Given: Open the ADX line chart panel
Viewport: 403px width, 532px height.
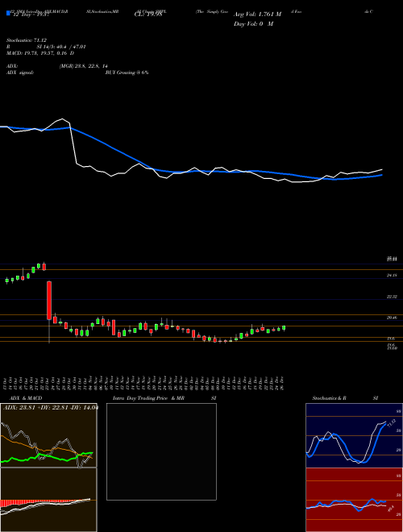Looking at the screenshot, I should [48, 435].
